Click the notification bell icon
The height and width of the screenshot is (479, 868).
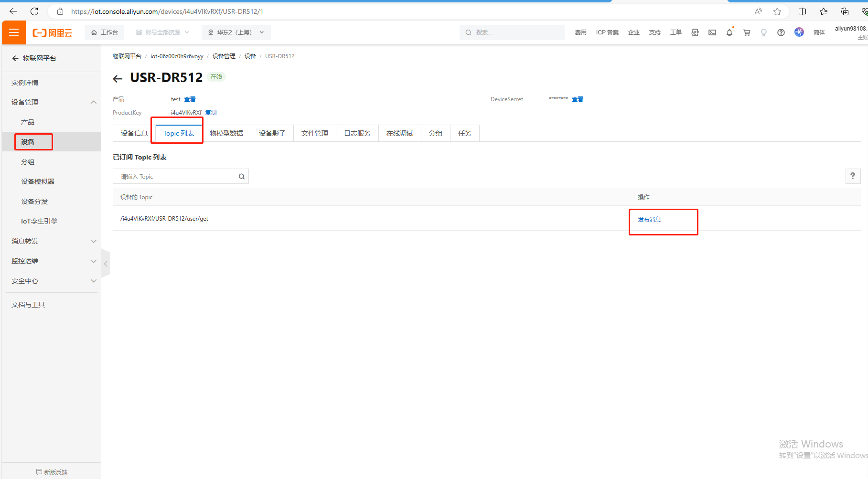click(729, 32)
